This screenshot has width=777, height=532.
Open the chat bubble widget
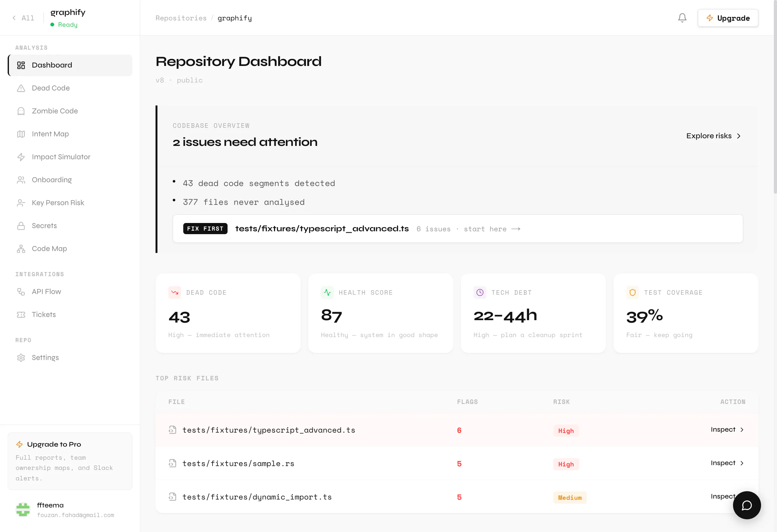[x=747, y=505]
